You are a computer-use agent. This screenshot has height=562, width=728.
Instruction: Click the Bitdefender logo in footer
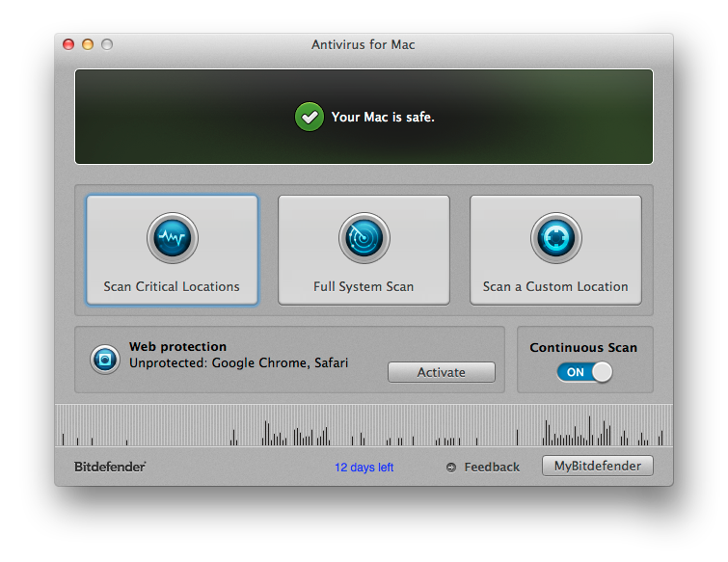(x=110, y=467)
